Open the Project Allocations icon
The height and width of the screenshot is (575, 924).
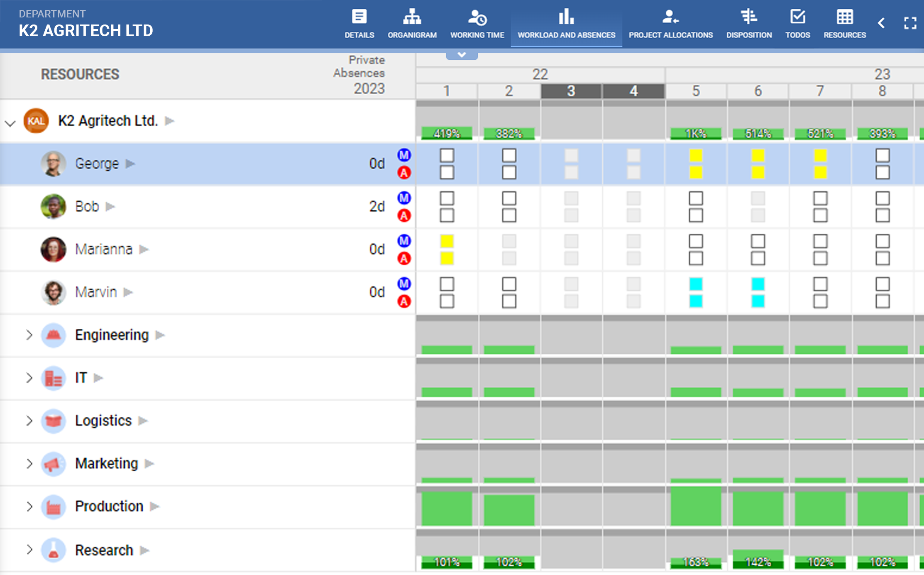(670, 17)
